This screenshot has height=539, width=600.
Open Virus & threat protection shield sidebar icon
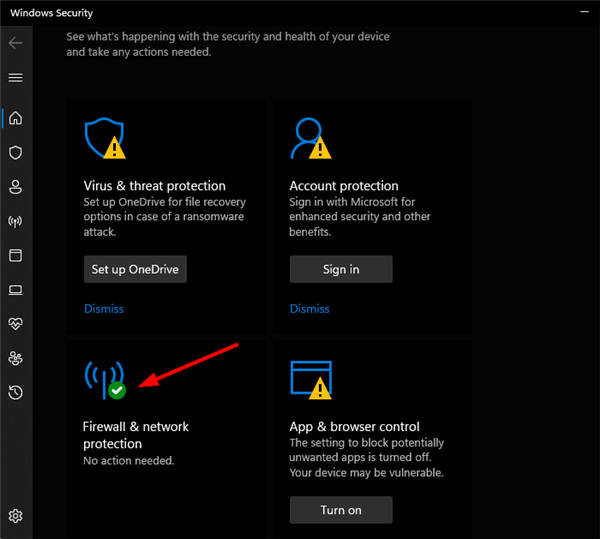15,153
